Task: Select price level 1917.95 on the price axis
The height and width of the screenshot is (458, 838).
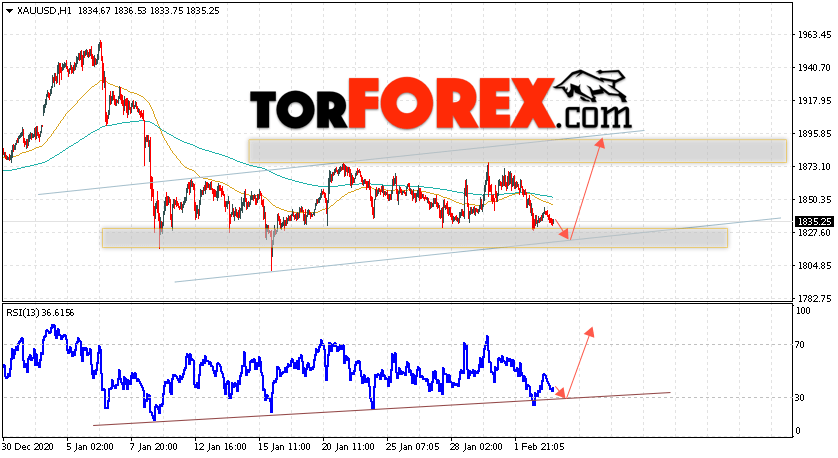Action: 814,100
